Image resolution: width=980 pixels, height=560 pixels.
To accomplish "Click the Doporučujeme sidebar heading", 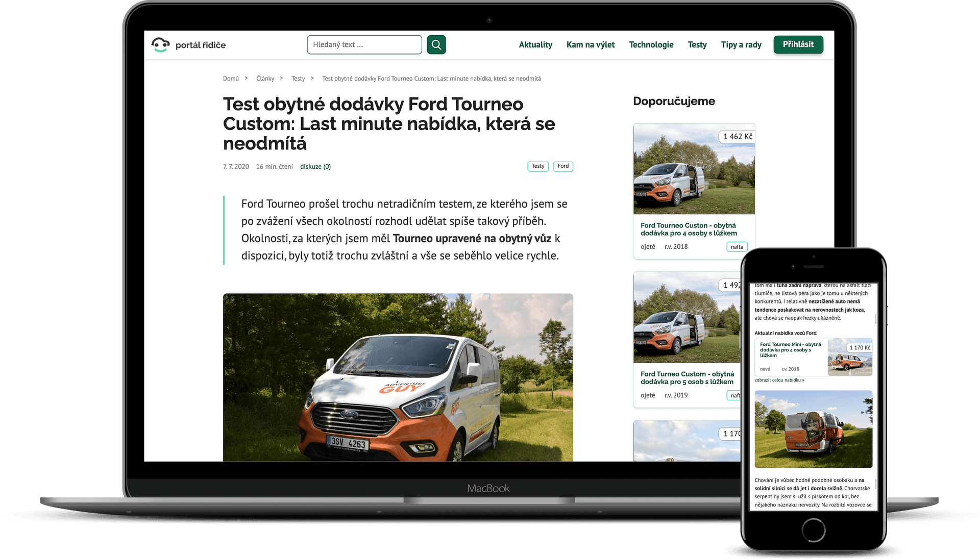I will (x=674, y=101).
